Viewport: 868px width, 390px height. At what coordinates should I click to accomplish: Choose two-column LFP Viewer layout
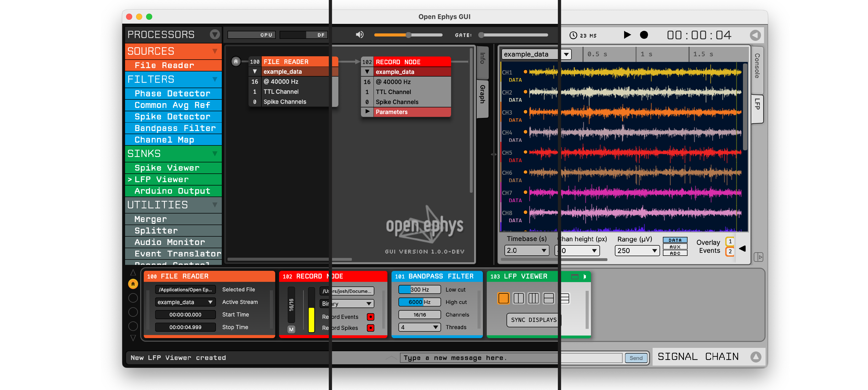(x=518, y=298)
